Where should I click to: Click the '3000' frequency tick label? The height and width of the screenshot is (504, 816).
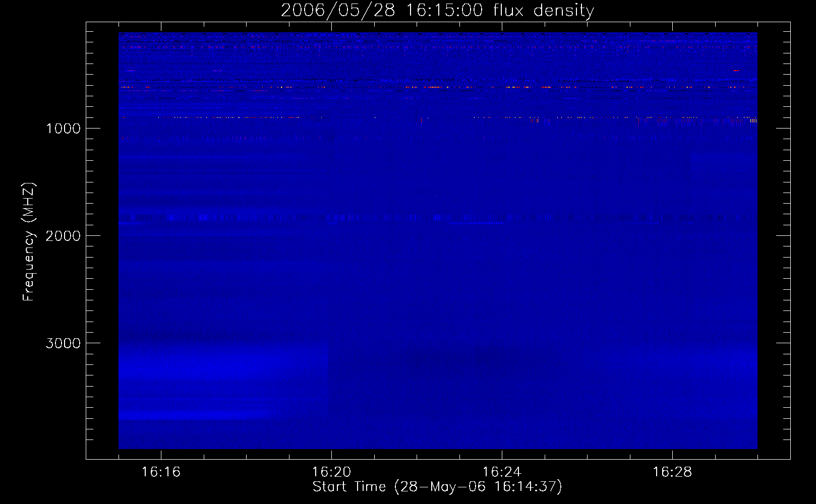[63, 343]
